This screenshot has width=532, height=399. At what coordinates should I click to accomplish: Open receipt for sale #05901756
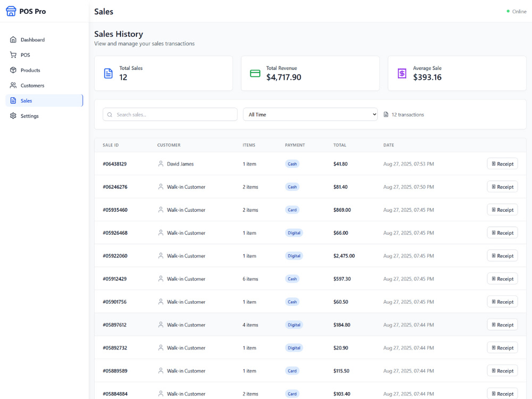(x=503, y=302)
